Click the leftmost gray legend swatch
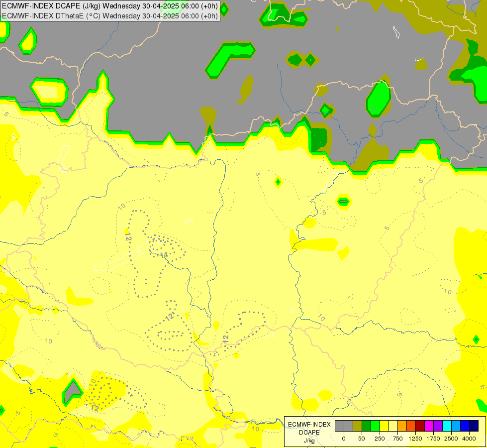Image resolution: width=487 pixels, height=448 pixels. pos(339,426)
